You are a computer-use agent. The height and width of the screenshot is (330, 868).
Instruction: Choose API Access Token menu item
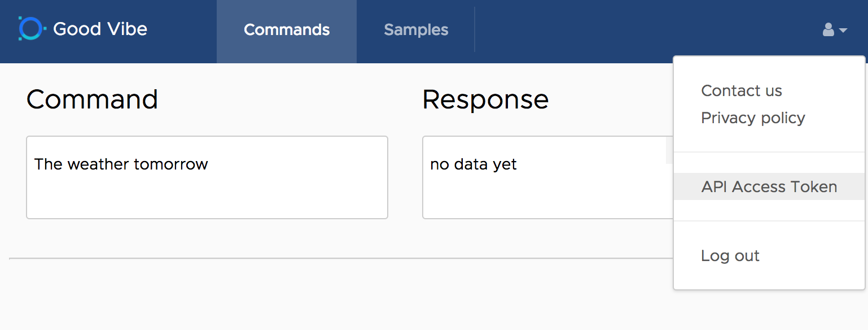pos(769,187)
